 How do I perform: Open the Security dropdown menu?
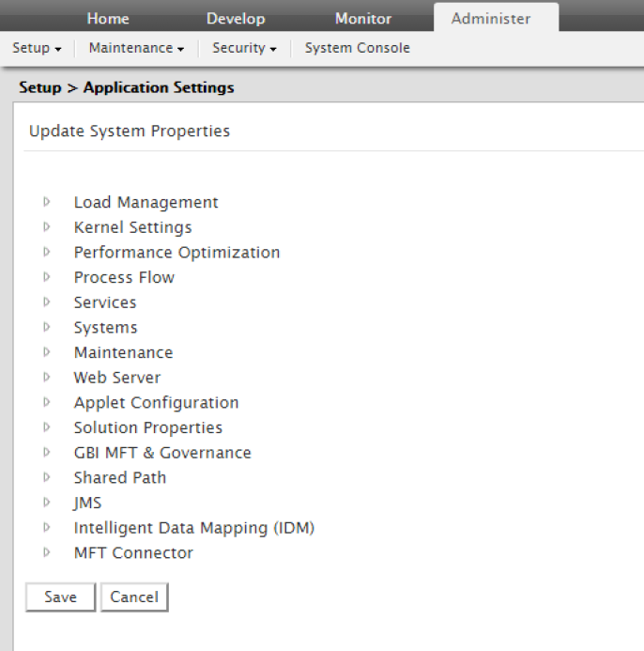(x=244, y=48)
